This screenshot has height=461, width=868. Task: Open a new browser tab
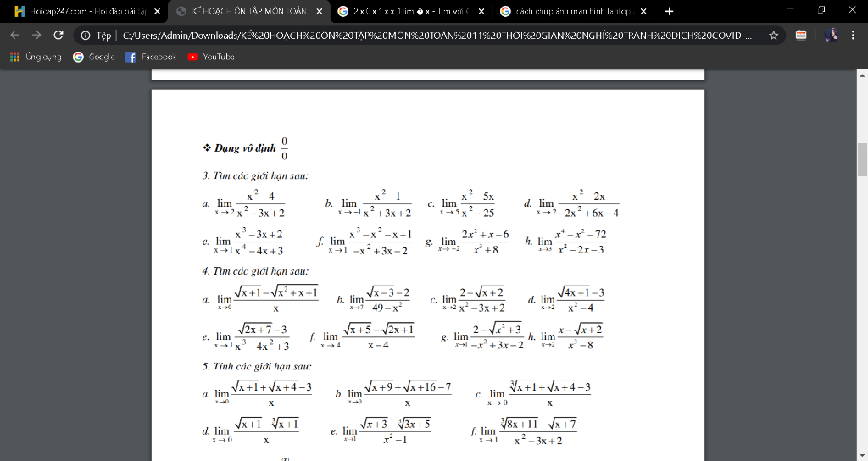670,11
